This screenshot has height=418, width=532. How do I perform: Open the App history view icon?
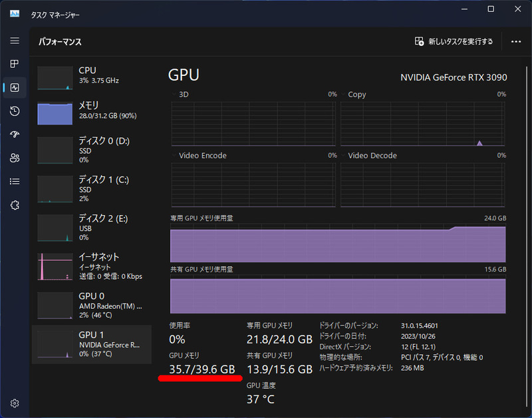click(x=14, y=111)
